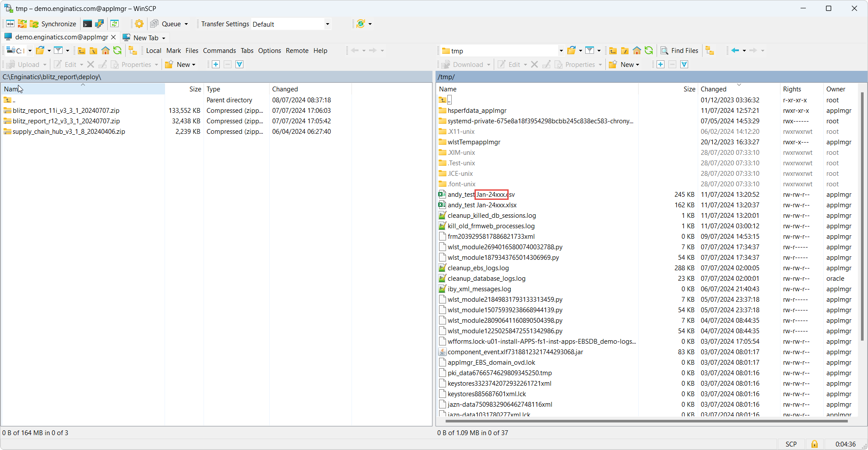Viewport: 868px width, 450px height.
Task: Select kill_old_frmweb_processes.log remote file
Action: [491, 226]
